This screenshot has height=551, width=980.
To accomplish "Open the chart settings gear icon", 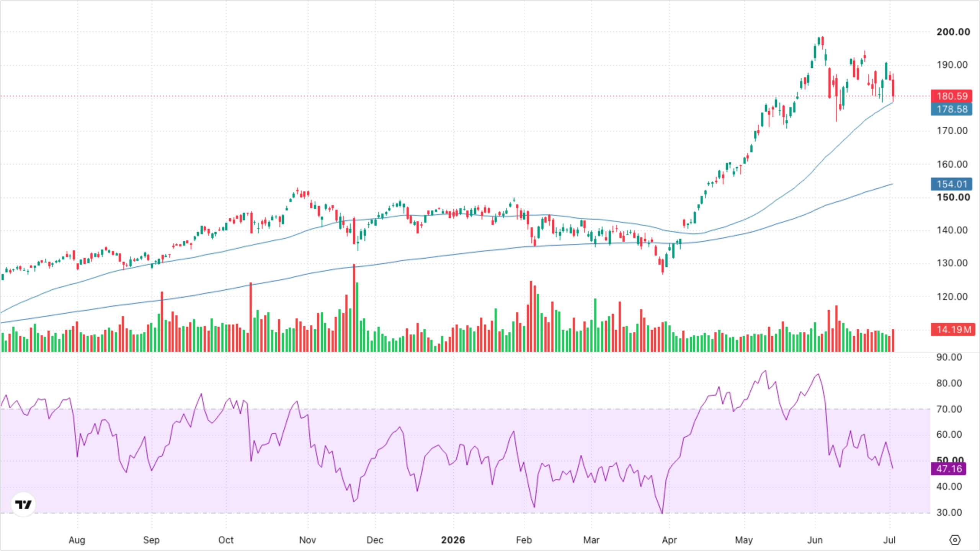I will [955, 540].
